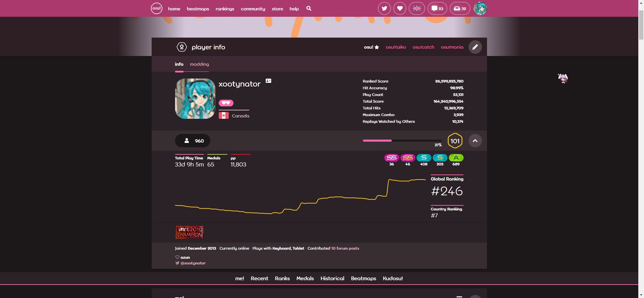644x298 pixels.
Task: Click the Medals count 65
Action: (211, 164)
